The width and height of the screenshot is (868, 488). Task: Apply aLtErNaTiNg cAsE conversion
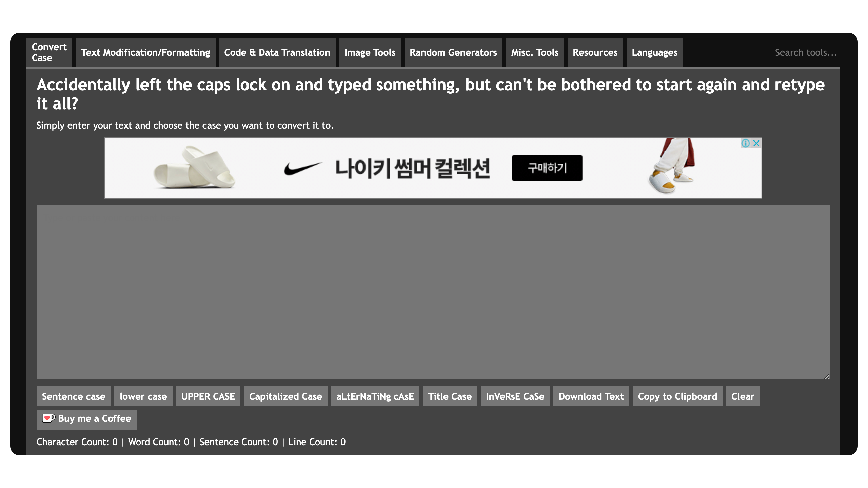pos(375,396)
